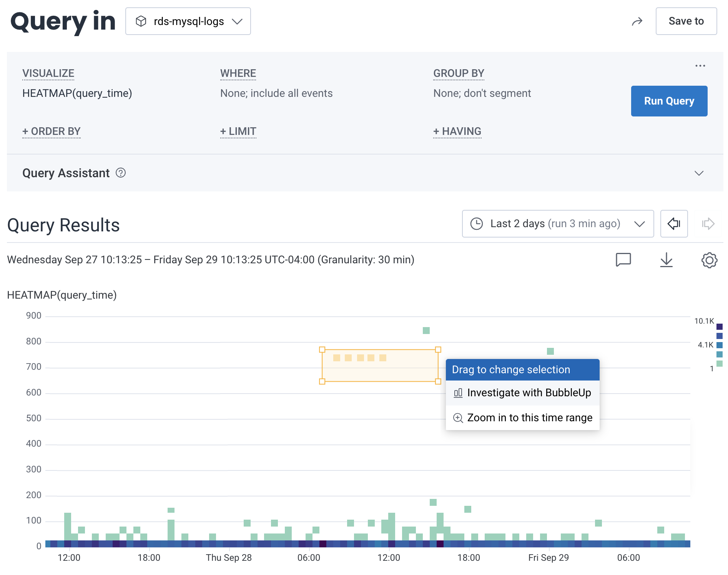The width and height of the screenshot is (728, 575).
Task: Download the query results
Action: pyautogui.click(x=667, y=259)
